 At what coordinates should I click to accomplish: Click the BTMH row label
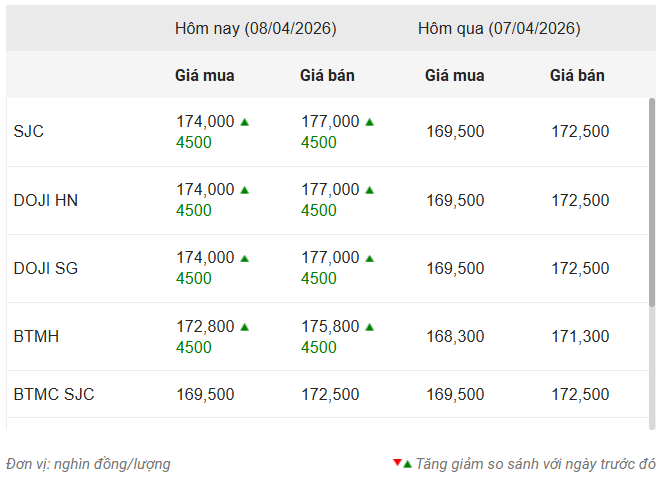(36, 336)
